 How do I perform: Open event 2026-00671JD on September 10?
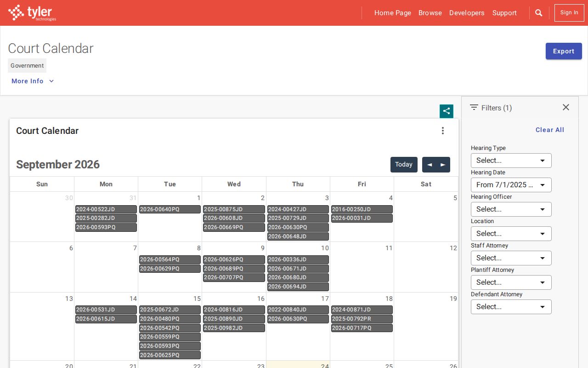click(x=298, y=269)
